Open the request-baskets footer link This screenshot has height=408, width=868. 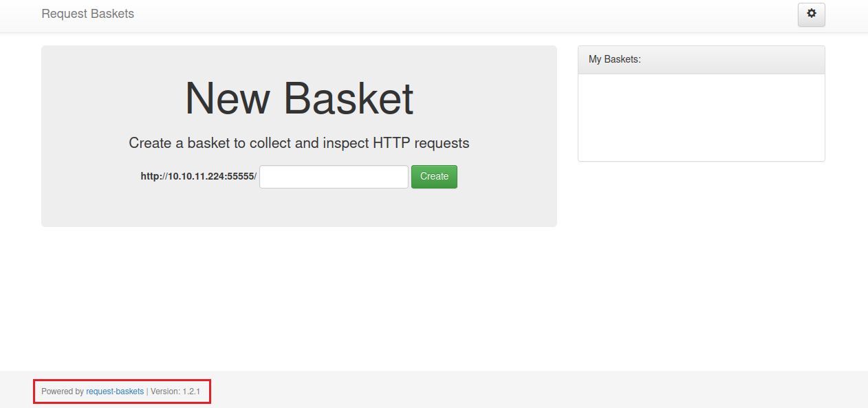pos(115,391)
